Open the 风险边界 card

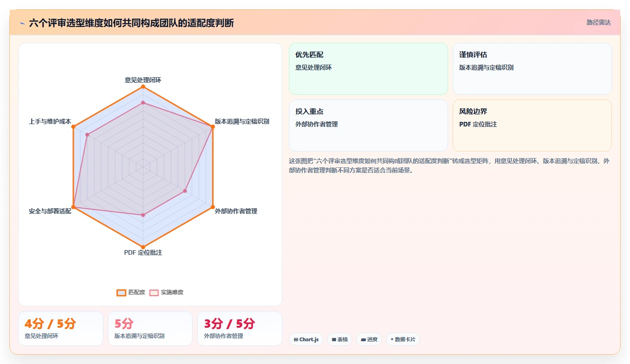(x=532, y=126)
